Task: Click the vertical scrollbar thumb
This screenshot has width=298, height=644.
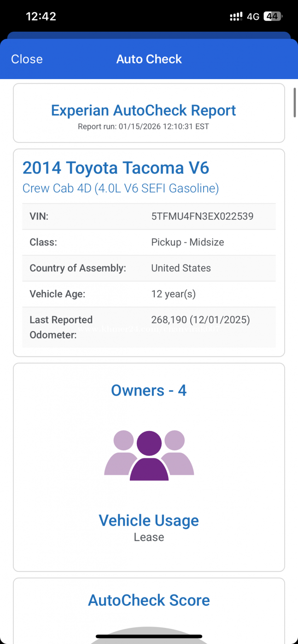Action: [x=295, y=102]
